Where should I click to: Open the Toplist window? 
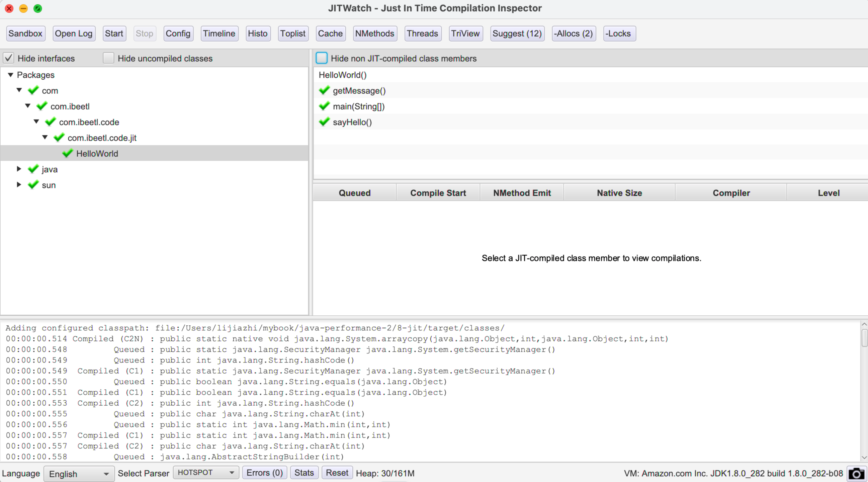point(293,34)
